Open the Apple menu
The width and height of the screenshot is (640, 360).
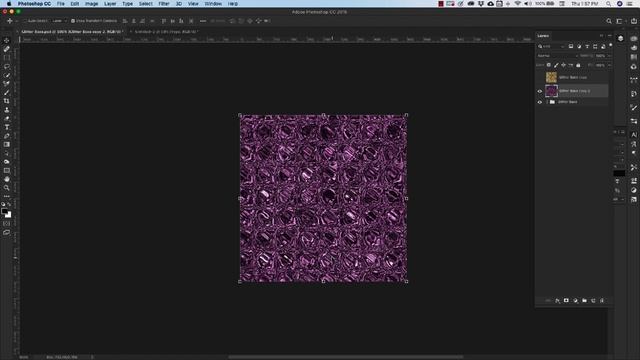click(x=9, y=4)
